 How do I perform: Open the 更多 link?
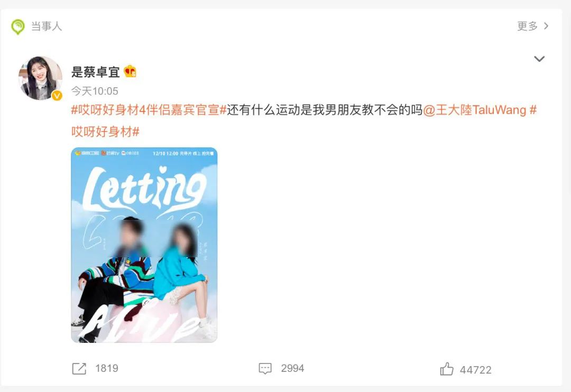pos(527,26)
